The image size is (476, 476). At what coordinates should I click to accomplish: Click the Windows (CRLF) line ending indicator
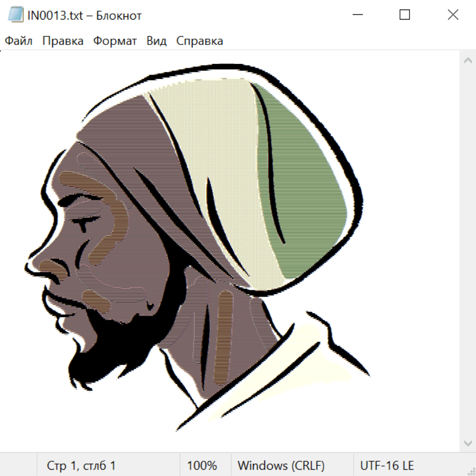click(x=281, y=465)
